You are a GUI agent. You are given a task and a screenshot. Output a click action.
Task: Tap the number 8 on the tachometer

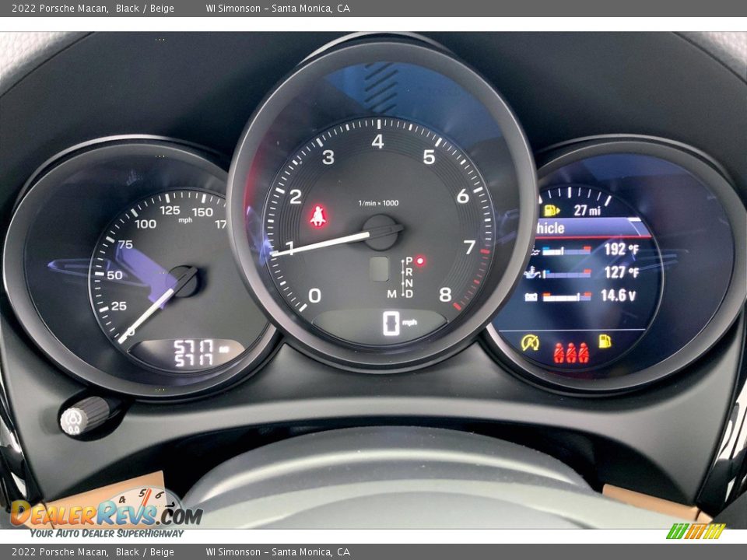(445, 296)
